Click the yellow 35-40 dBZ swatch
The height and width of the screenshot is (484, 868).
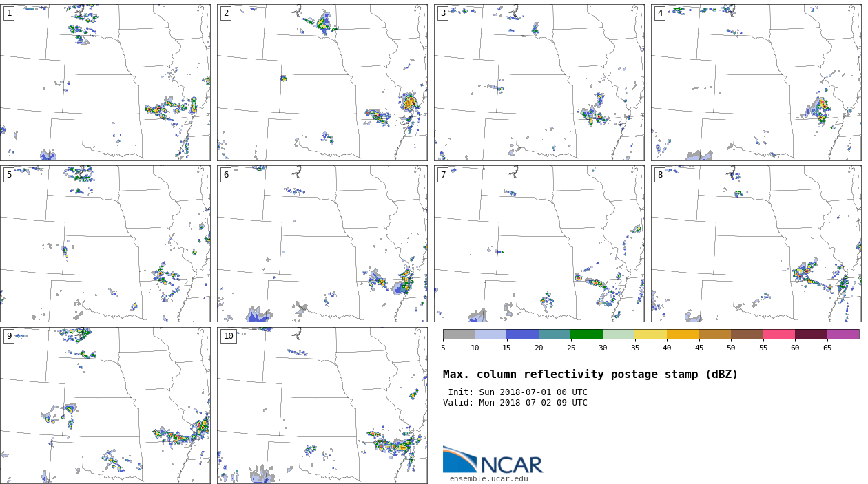(x=651, y=334)
